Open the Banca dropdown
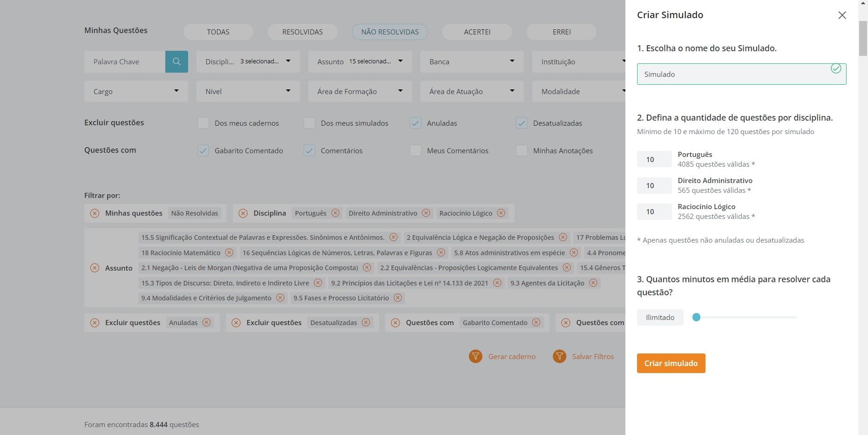868x435 pixels. pyautogui.click(x=472, y=61)
